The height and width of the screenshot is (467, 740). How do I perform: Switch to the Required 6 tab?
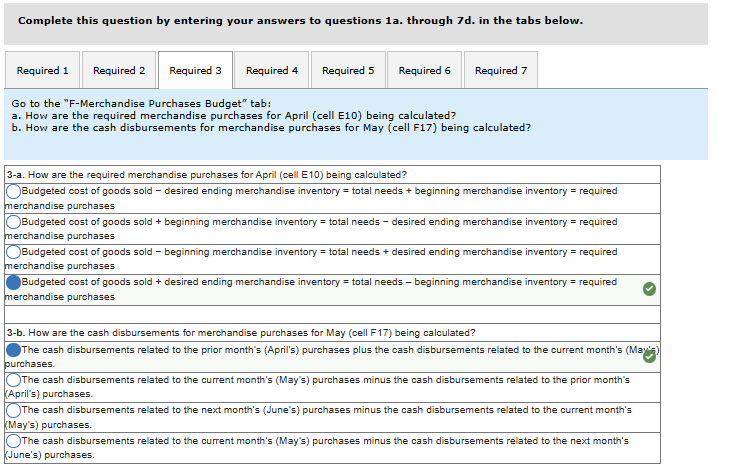[424, 71]
